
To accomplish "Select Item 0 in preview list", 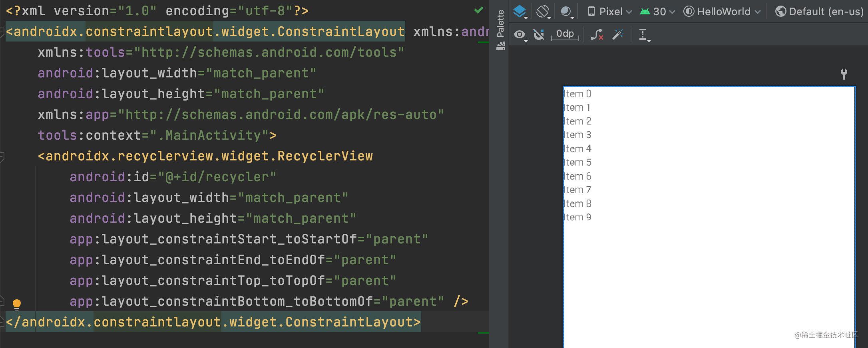I will 577,94.
